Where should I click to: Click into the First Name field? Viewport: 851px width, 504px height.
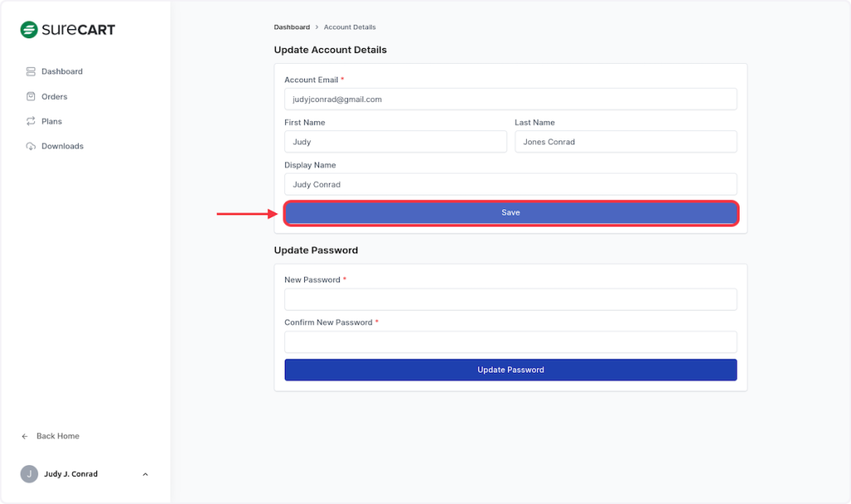point(395,142)
